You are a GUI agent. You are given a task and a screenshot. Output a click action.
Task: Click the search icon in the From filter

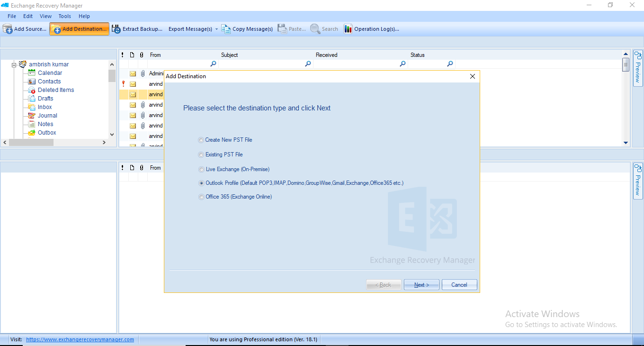click(x=213, y=64)
